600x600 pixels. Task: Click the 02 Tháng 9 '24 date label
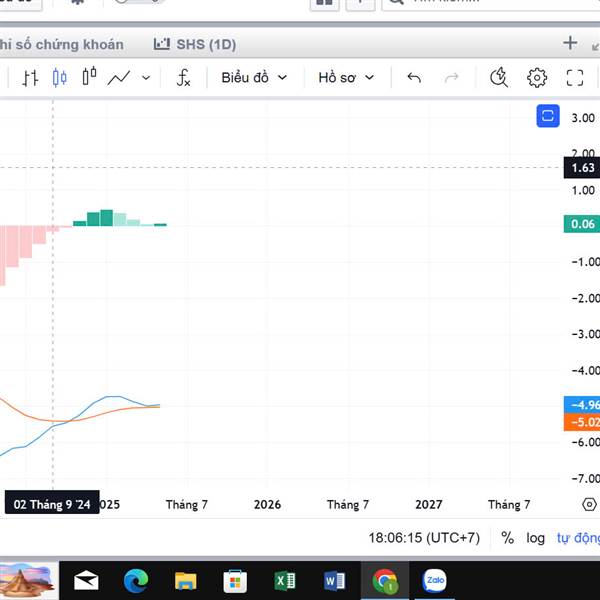(52, 502)
